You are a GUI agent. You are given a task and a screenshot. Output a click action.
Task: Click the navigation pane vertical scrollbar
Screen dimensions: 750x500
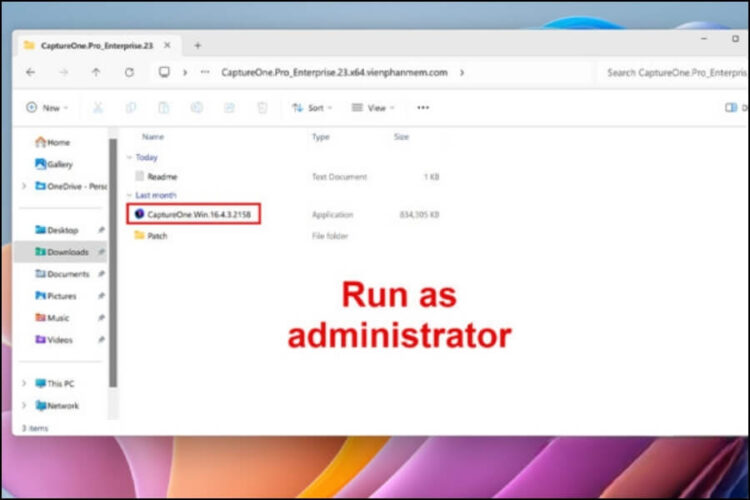coord(113,263)
